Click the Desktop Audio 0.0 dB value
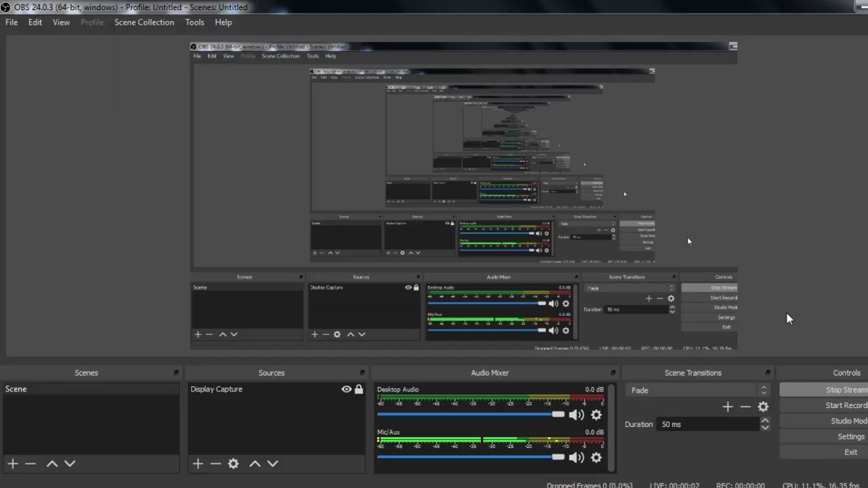The height and width of the screenshot is (488, 868). coord(594,390)
